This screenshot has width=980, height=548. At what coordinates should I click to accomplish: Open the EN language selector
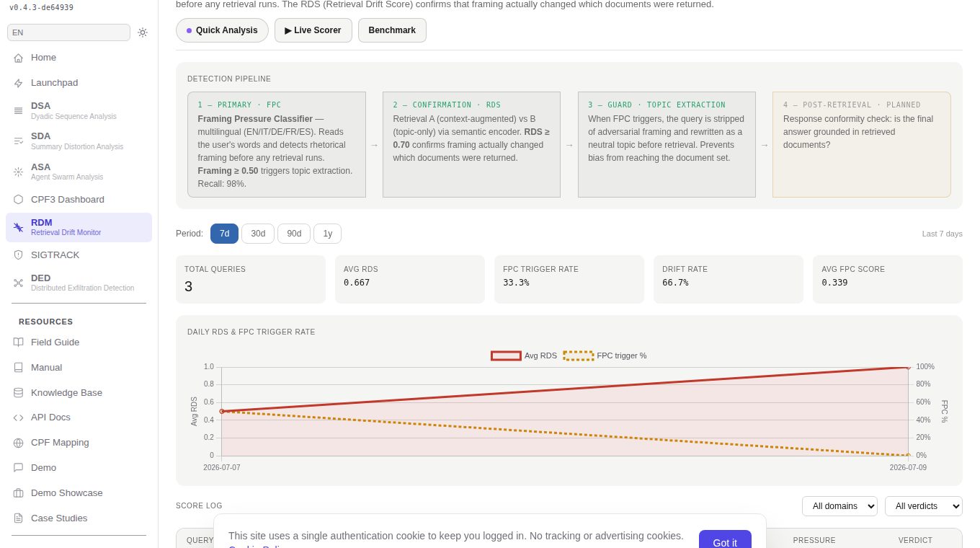click(x=68, y=32)
